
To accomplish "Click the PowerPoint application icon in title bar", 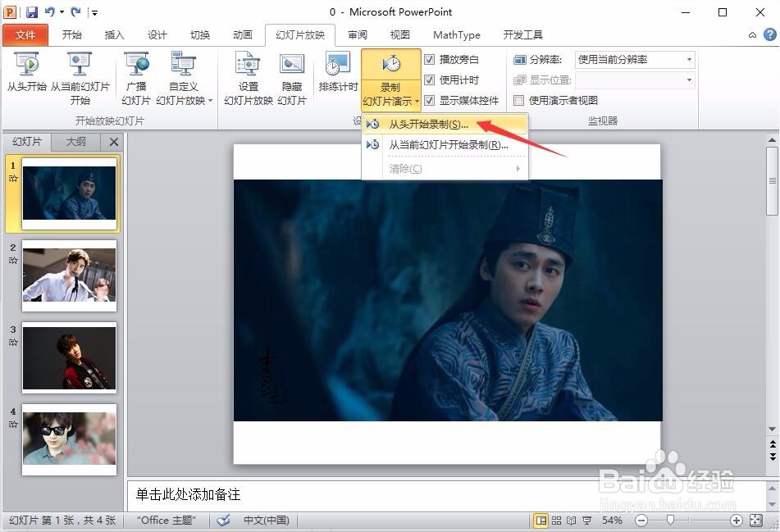I will coord(11,11).
